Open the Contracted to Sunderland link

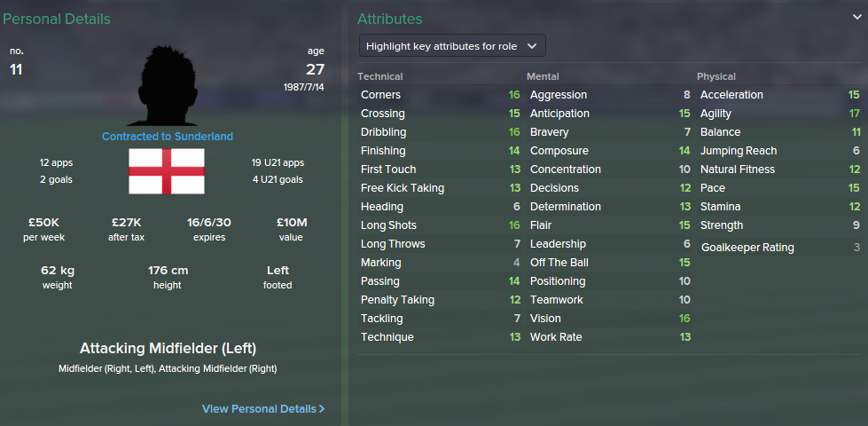168,137
